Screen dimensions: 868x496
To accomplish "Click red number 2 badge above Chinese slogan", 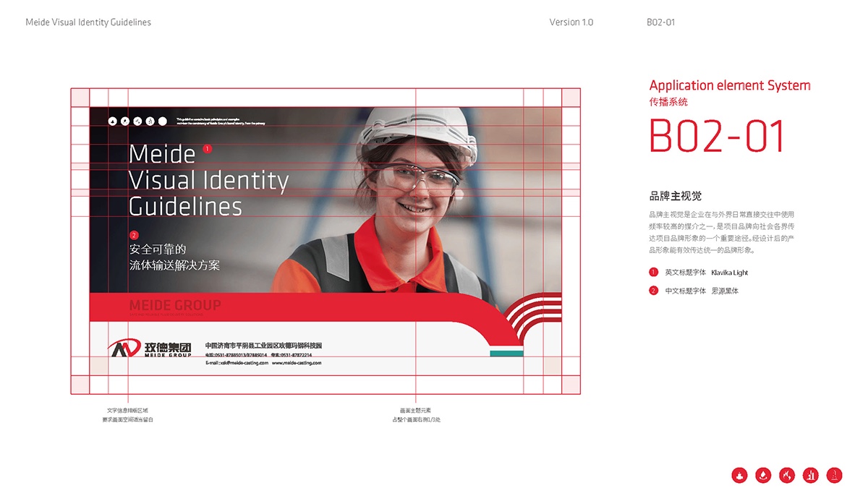I will point(134,235).
